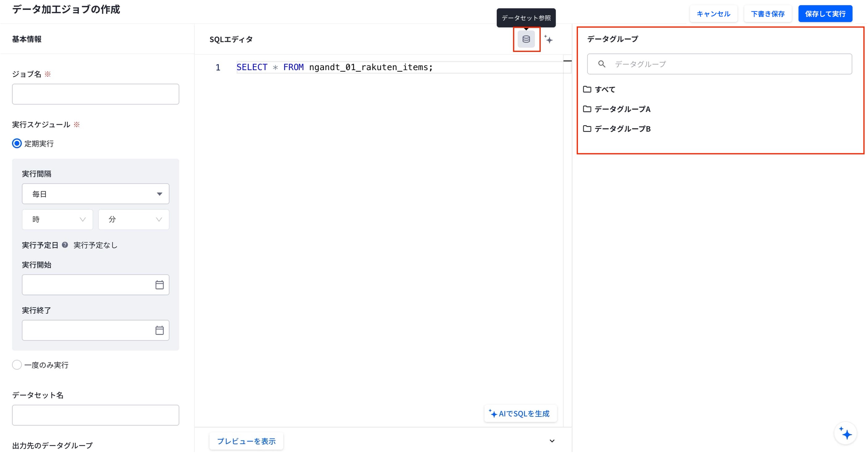Click the search magnifier in データグループ field
868x453 pixels.
click(x=601, y=64)
